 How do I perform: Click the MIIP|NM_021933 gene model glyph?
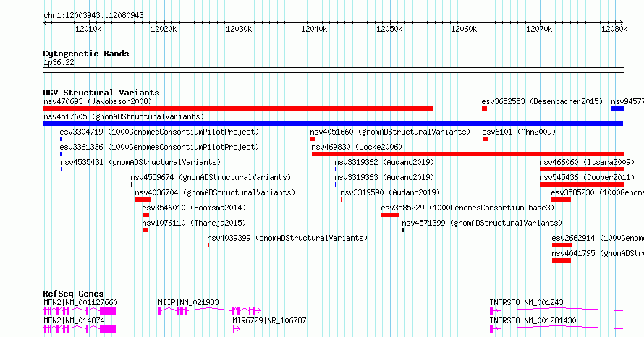point(209,311)
